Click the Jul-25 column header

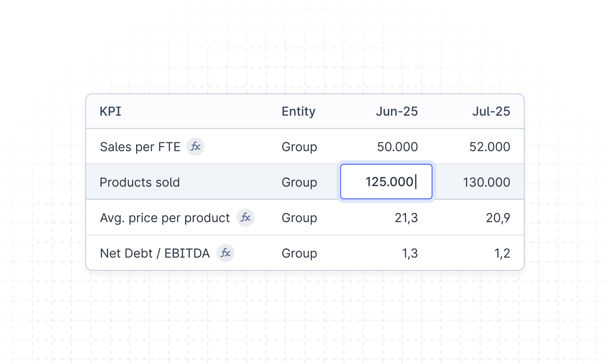(x=491, y=111)
